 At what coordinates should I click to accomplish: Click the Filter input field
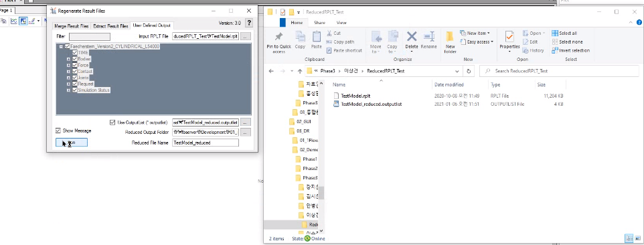pos(90,37)
